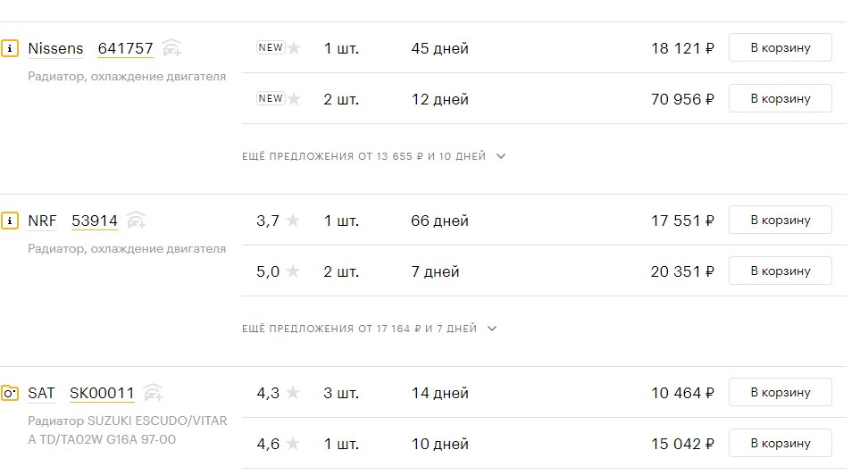Click the info icon beside Nissens
Screen dimensions: 868x475
tap(11, 48)
